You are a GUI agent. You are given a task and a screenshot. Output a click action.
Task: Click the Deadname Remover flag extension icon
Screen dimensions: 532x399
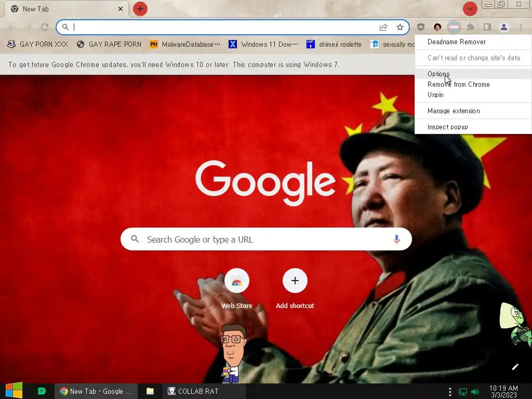[x=454, y=27]
